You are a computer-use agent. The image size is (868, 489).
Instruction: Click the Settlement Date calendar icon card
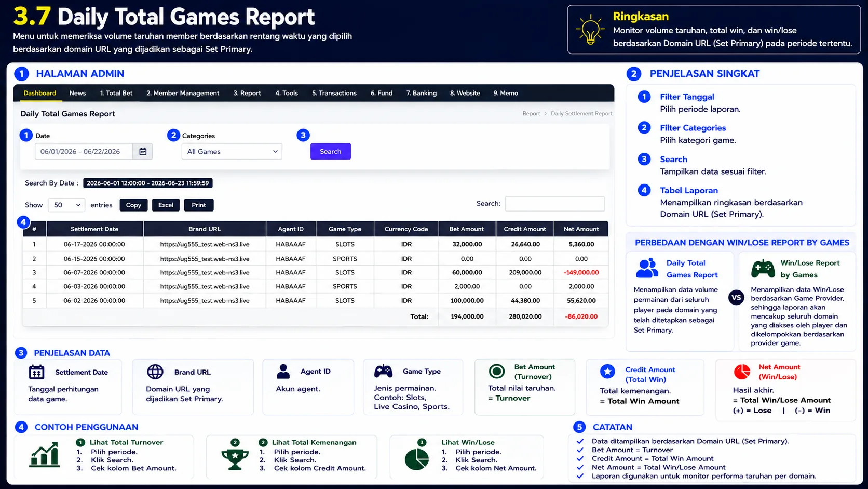pyautogui.click(x=36, y=372)
